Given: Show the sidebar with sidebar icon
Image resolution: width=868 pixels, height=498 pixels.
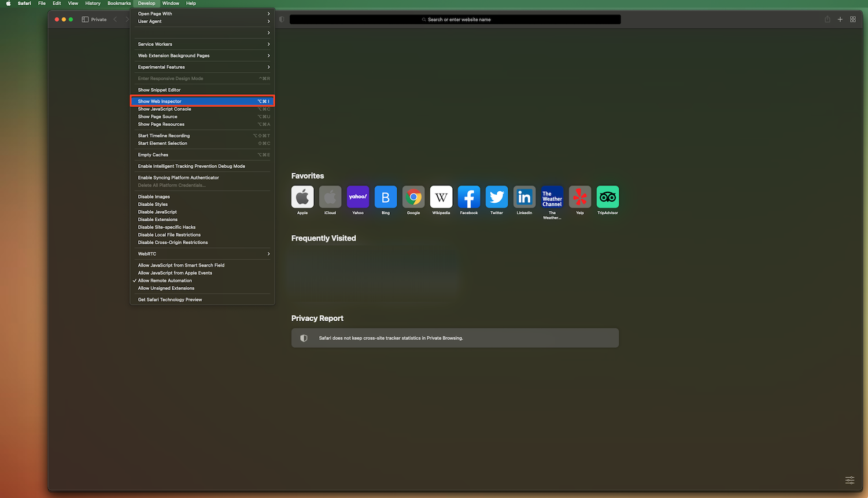Looking at the screenshot, I should [85, 20].
